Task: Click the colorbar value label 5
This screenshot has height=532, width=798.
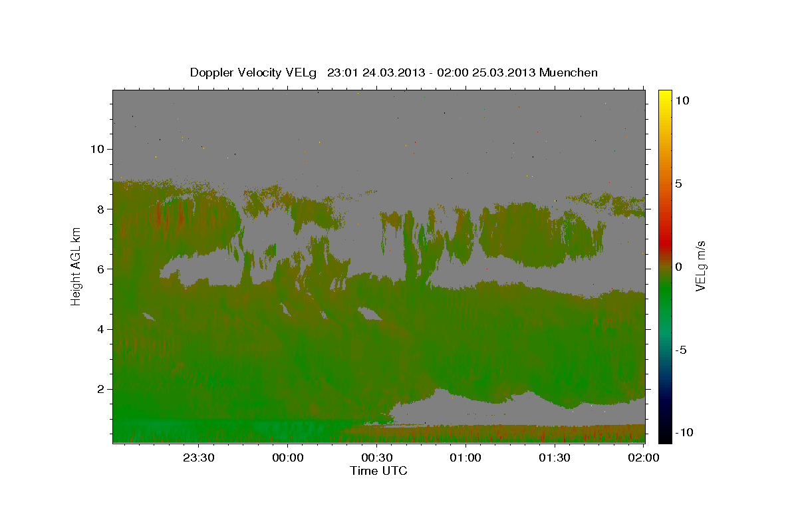Action: (x=678, y=184)
